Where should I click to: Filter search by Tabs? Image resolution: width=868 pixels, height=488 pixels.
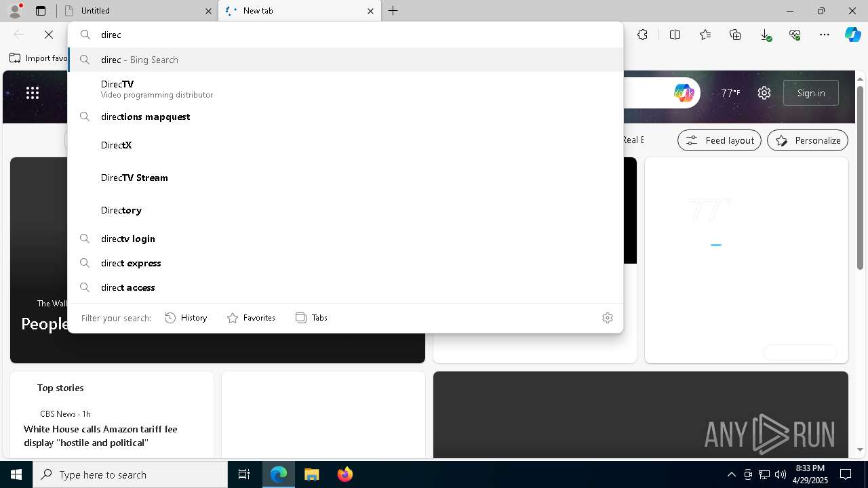click(x=311, y=318)
